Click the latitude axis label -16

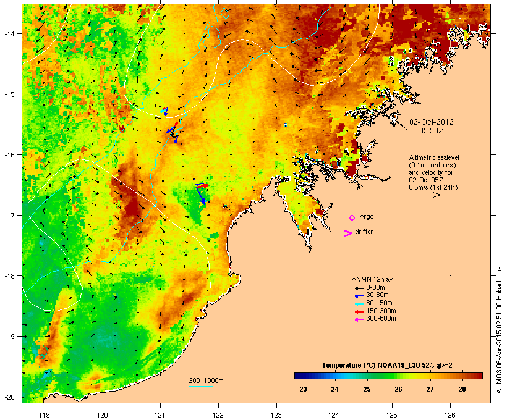[x=9, y=155]
